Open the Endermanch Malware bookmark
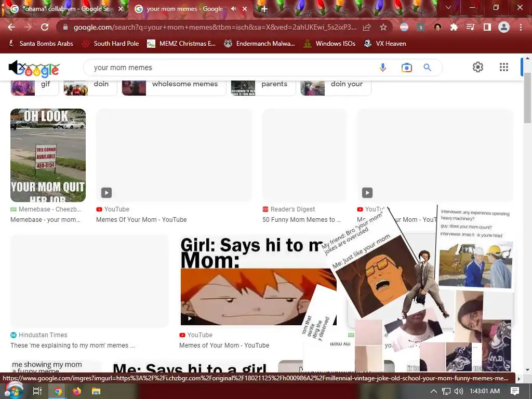This screenshot has width=532, height=399. 260,44
